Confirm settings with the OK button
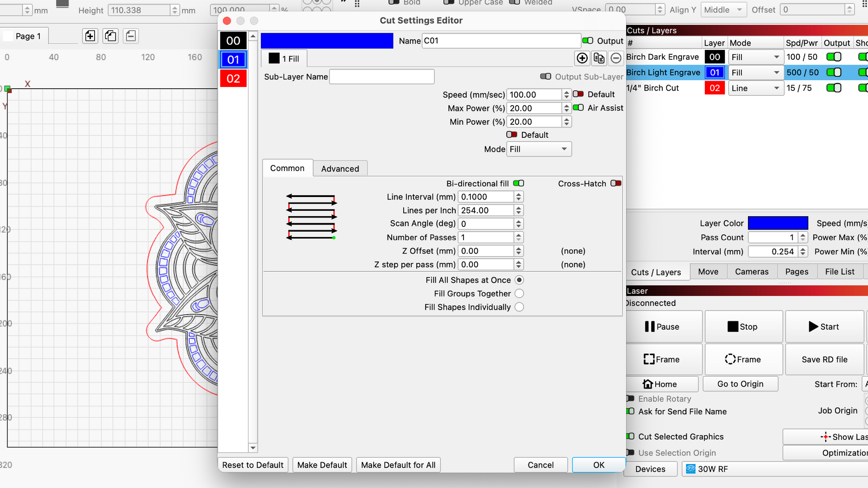 (599, 465)
